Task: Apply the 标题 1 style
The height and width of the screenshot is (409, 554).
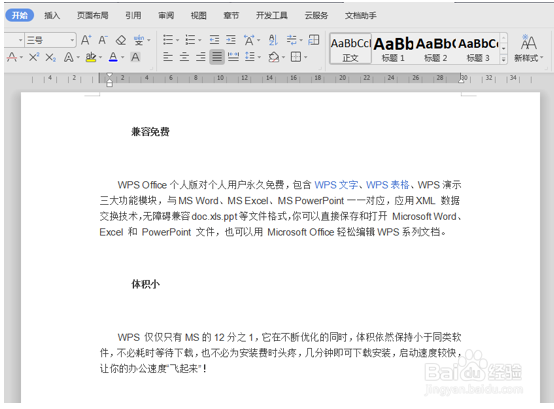Action: coord(393,49)
